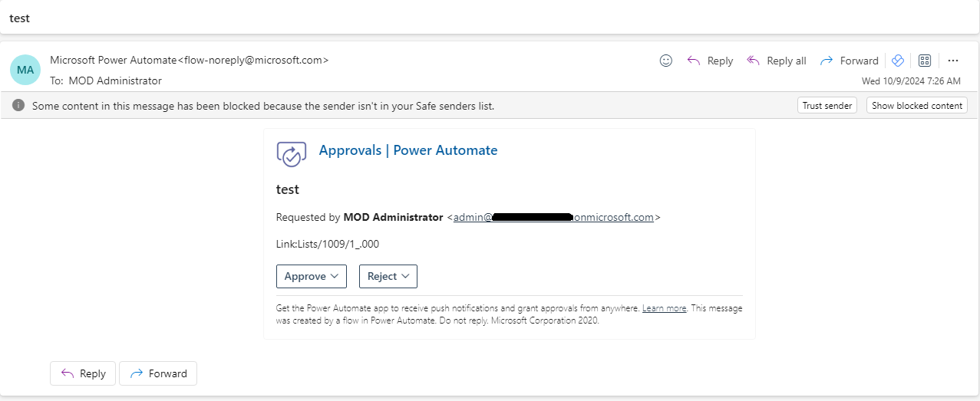Click the immersive reader view icon
Viewport: 980px width, 401px height.
click(925, 61)
